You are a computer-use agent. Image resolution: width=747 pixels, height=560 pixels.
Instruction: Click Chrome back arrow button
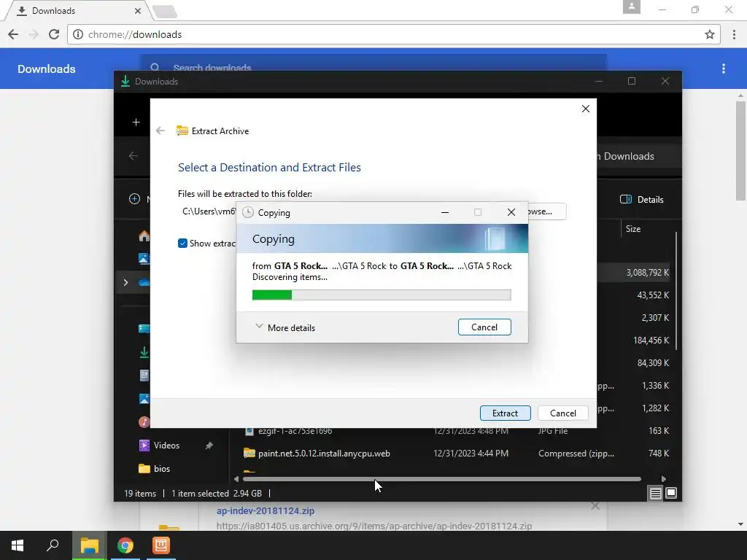click(13, 34)
